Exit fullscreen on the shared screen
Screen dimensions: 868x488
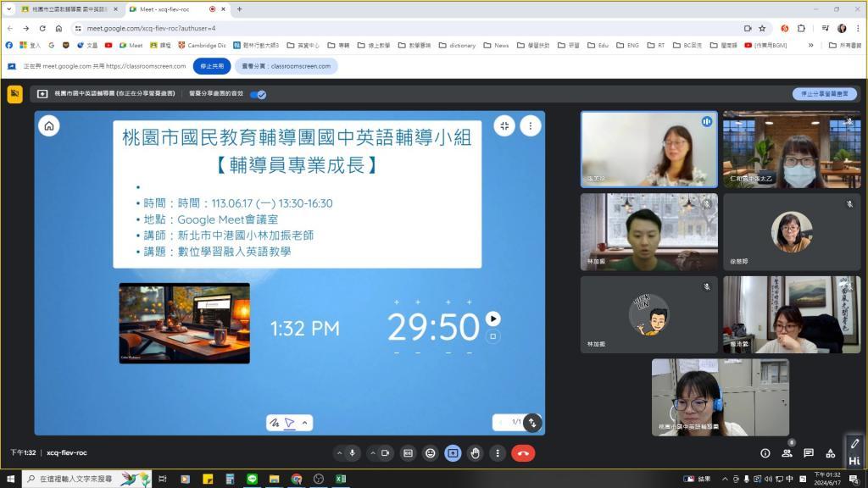click(504, 126)
